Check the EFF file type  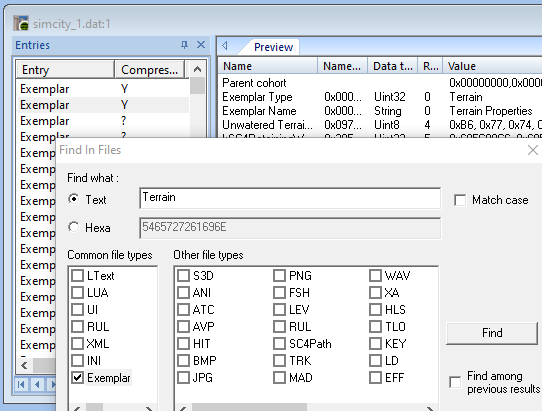[x=375, y=377]
